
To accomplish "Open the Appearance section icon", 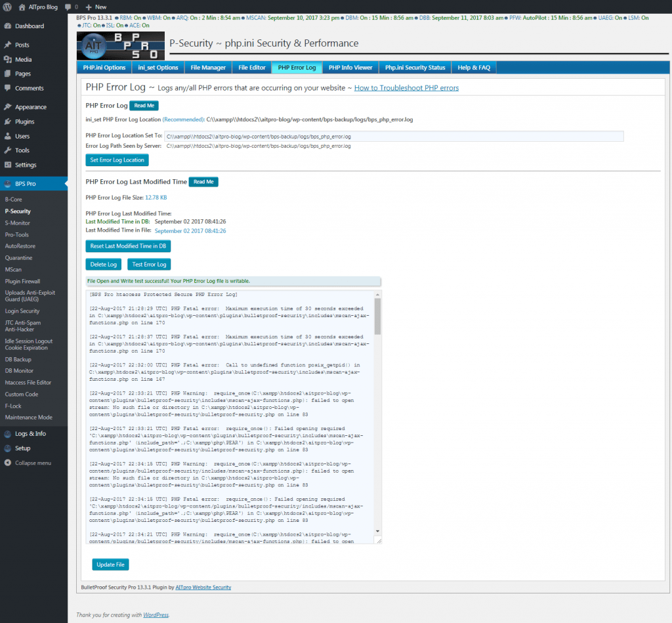I will click(x=9, y=106).
